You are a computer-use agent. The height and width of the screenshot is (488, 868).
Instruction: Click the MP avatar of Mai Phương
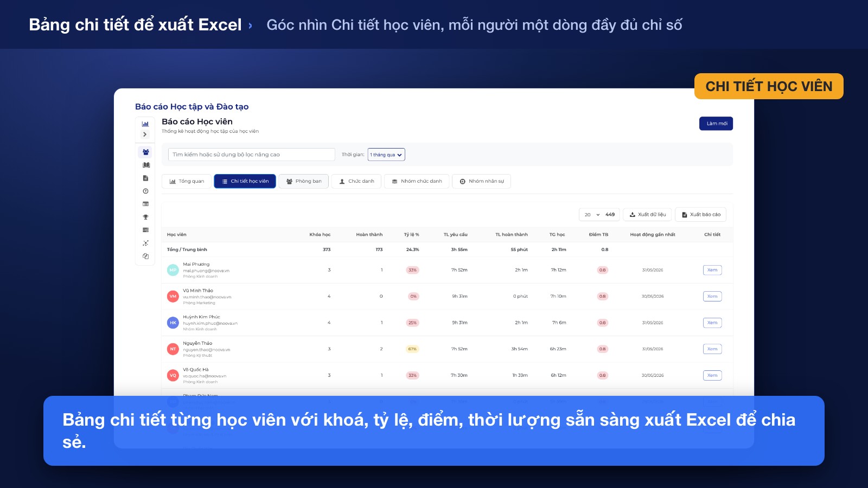173,270
